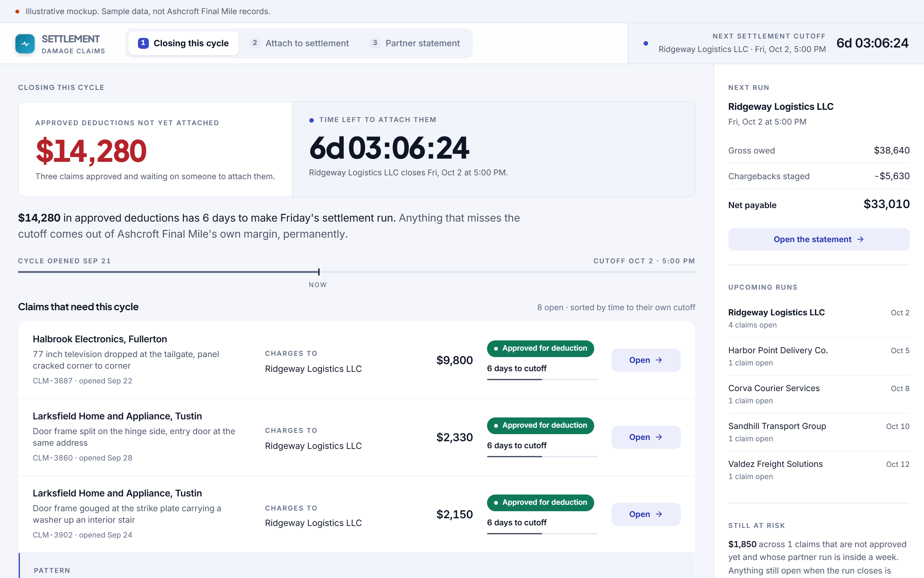This screenshot has width=924, height=578.
Task: Click Approved for deduction badge on $2,150 claim
Action: [x=540, y=502]
